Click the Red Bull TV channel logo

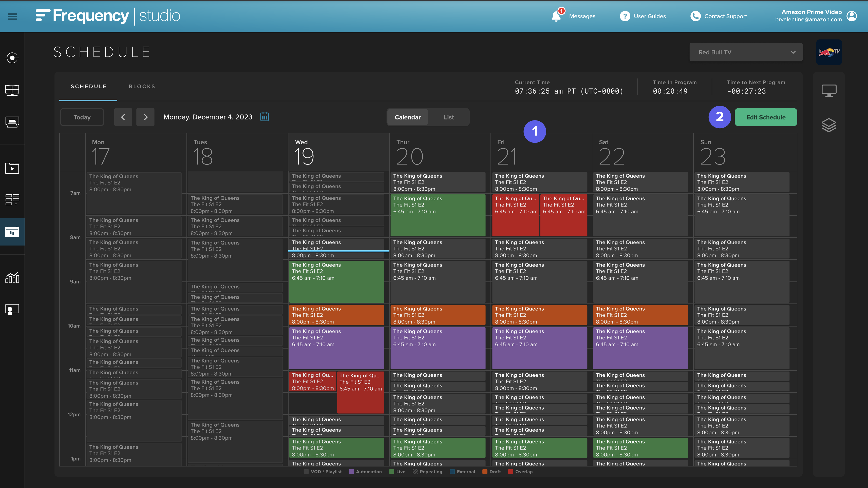[829, 52]
